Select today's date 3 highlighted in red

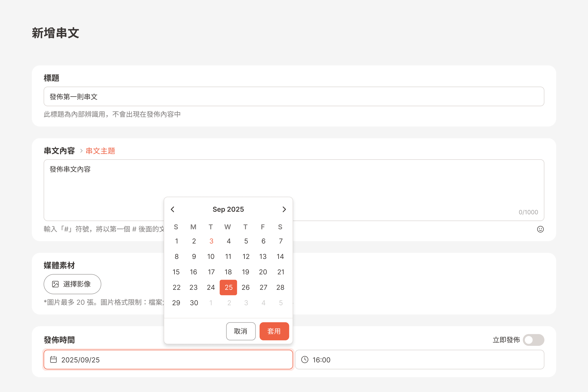click(x=211, y=241)
